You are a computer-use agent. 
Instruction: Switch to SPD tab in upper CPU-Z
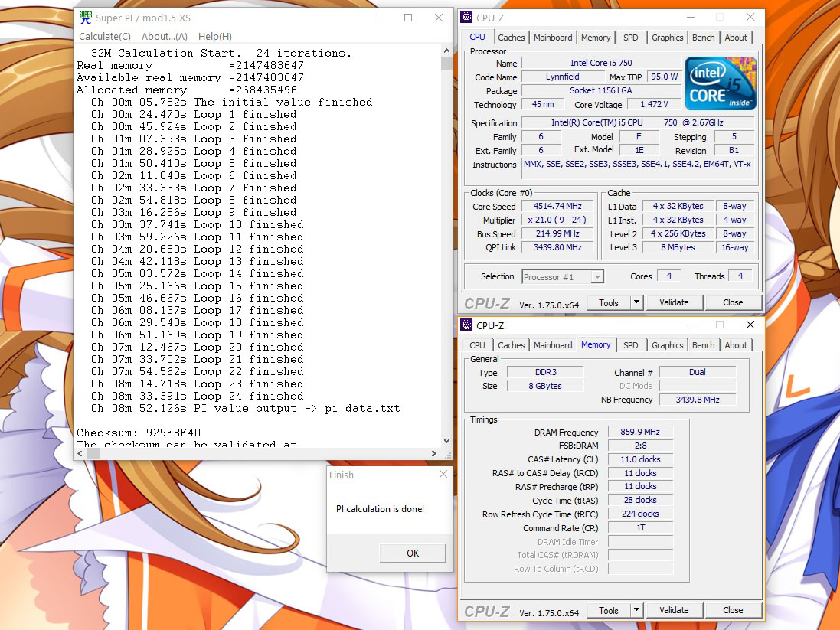[x=630, y=38]
